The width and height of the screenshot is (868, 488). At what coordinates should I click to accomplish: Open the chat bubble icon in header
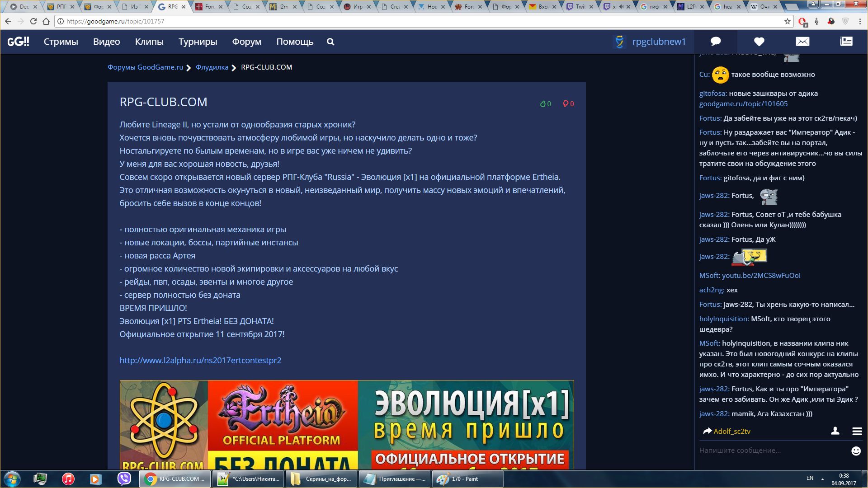coord(716,42)
